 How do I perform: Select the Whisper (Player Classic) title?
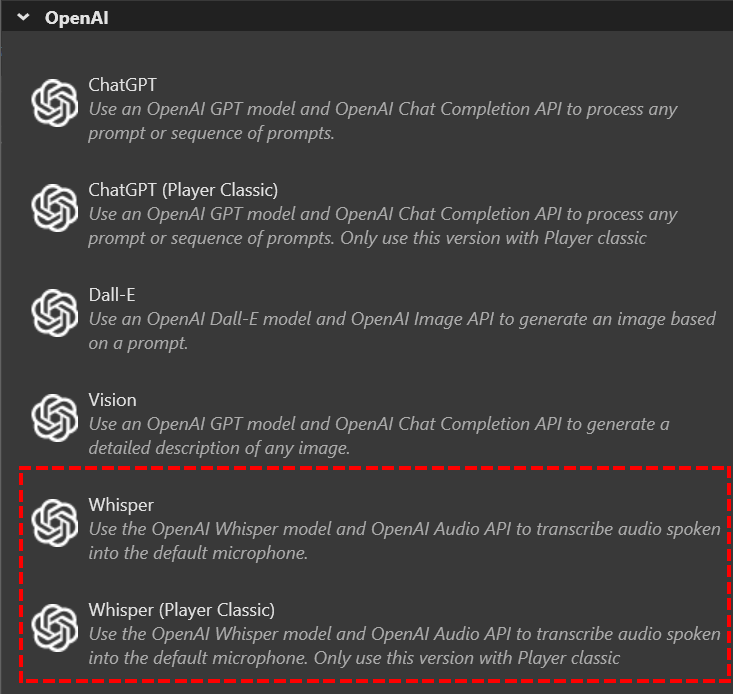(182, 610)
